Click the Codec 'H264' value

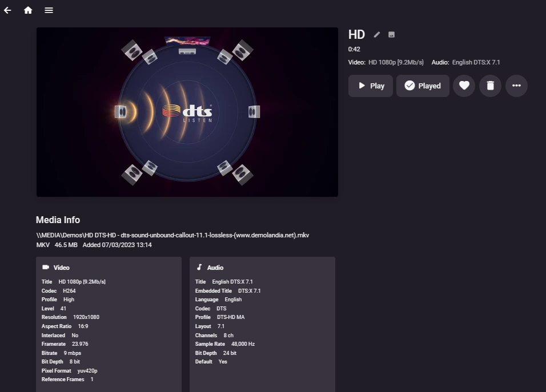[x=69, y=291]
